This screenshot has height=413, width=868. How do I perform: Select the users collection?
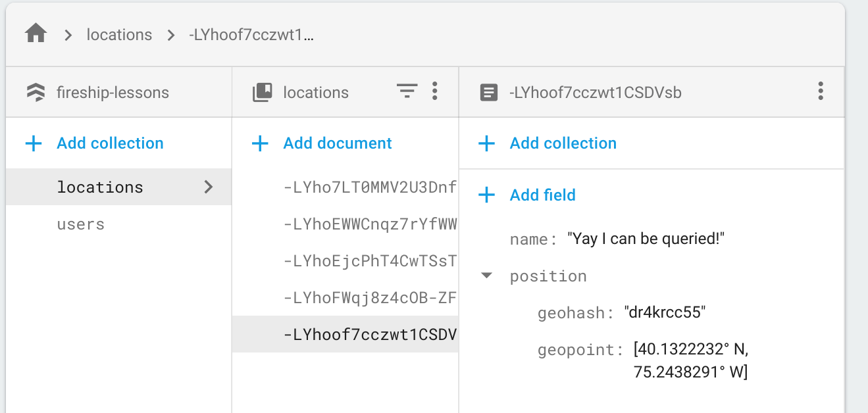80,224
